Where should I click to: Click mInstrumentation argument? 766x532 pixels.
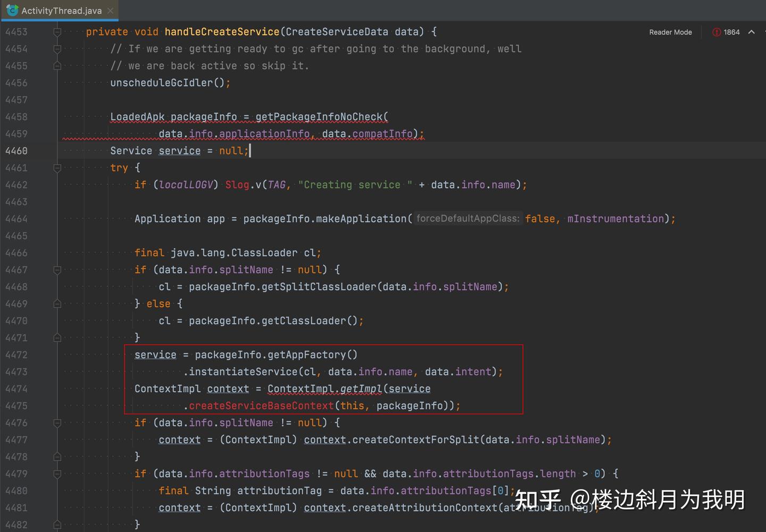tap(615, 219)
